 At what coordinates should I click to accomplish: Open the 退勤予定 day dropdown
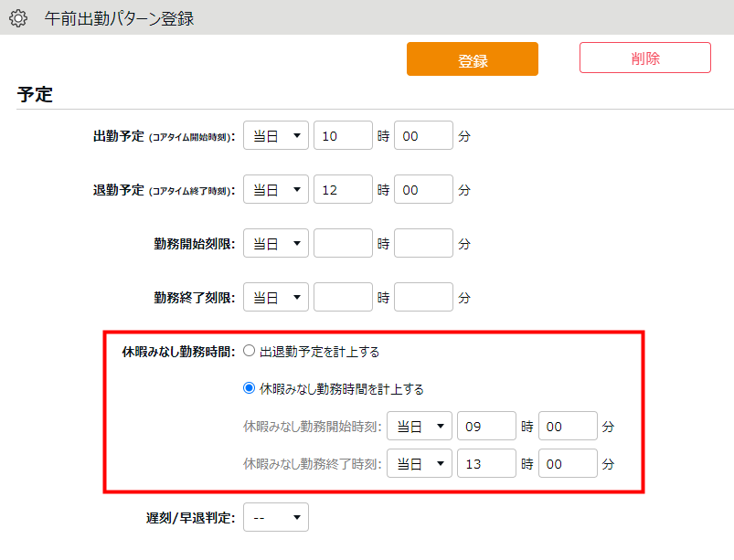(x=276, y=190)
